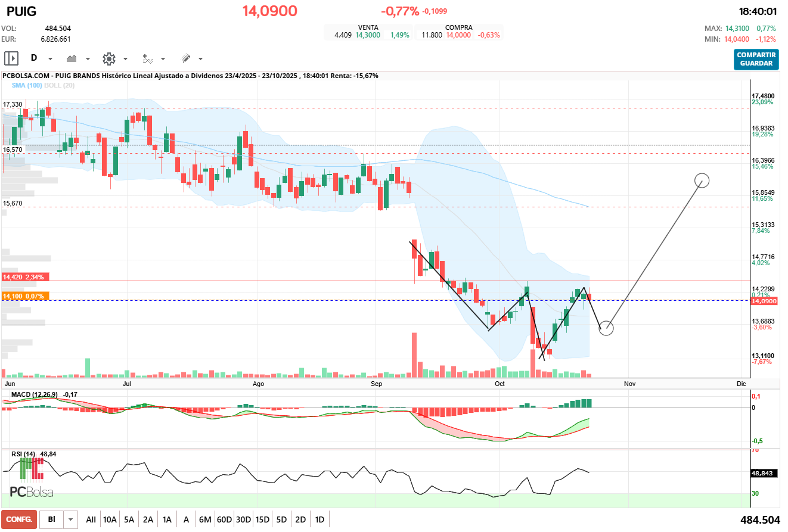
Task: Click the D daily interval icon
Action: pos(34,58)
